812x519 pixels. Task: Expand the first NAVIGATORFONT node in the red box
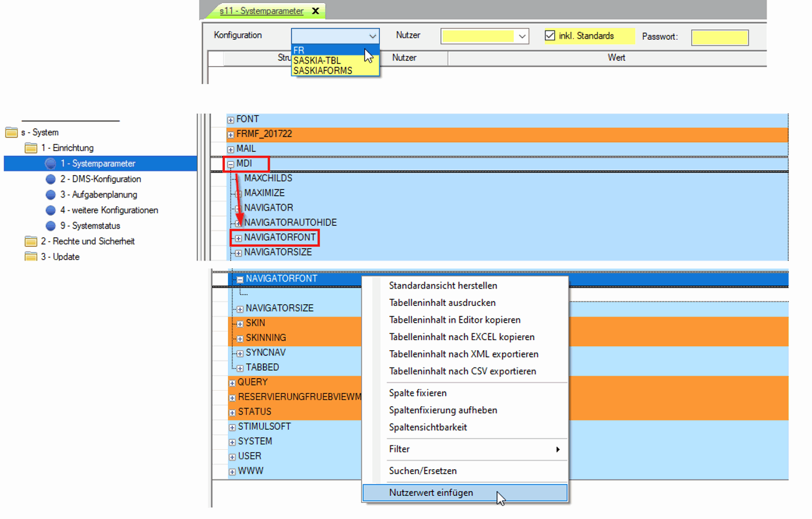click(238, 238)
